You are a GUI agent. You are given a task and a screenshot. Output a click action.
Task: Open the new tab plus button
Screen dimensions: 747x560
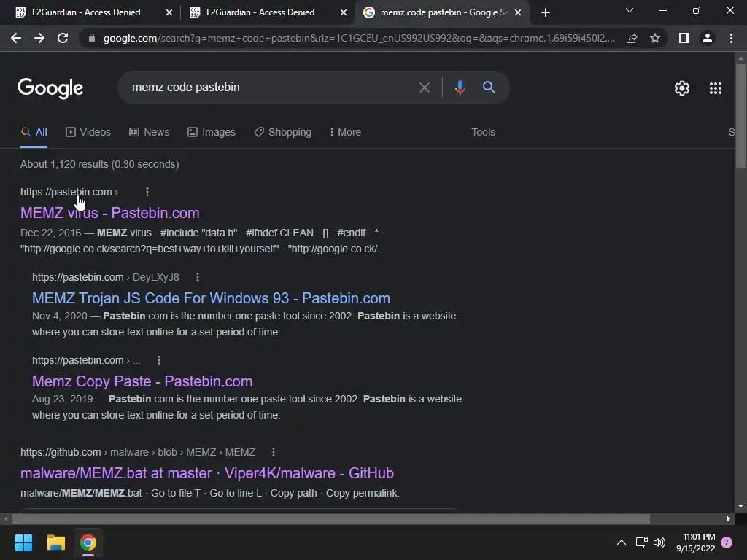(x=546, y=12)
